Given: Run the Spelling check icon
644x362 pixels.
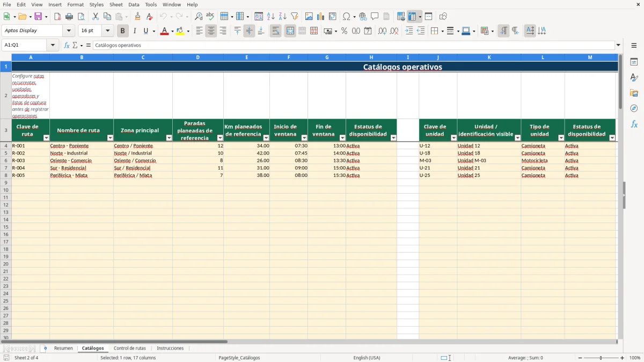Looking at the screenshot, I should pos(210,17).
